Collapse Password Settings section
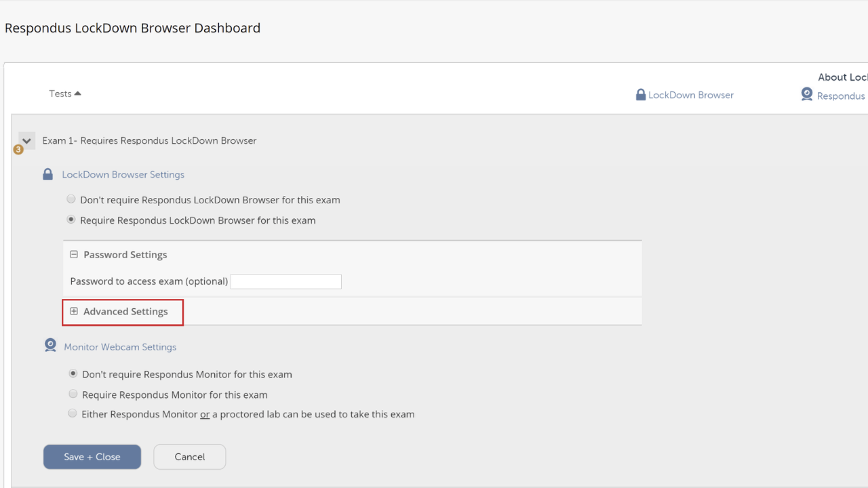 click(x=74, y=255)
